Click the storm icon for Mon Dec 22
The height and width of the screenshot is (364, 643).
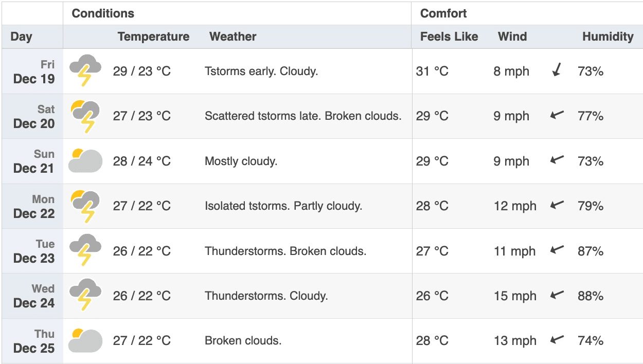85,206
